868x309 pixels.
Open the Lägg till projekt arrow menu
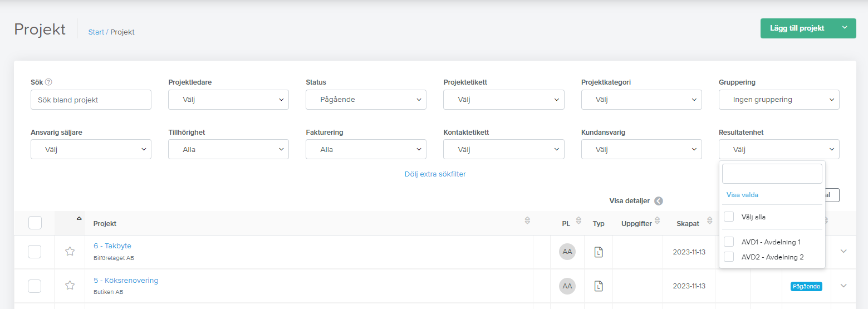(x=845, y=28)
